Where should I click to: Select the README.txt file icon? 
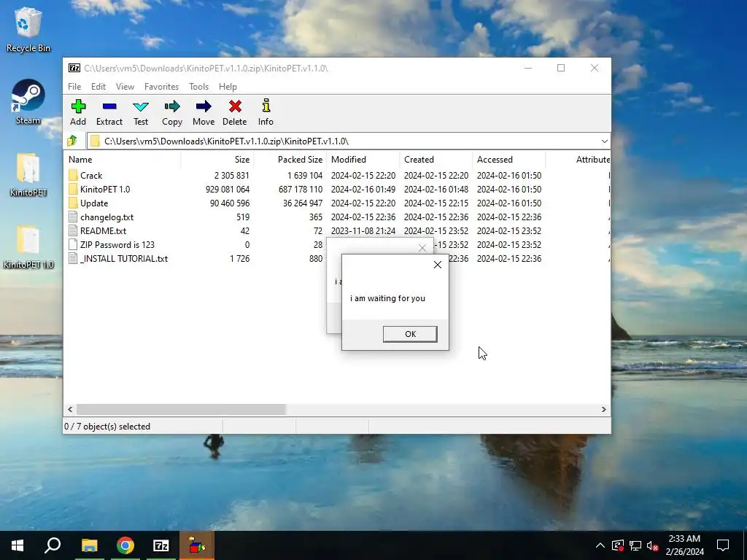coord(73,230)
